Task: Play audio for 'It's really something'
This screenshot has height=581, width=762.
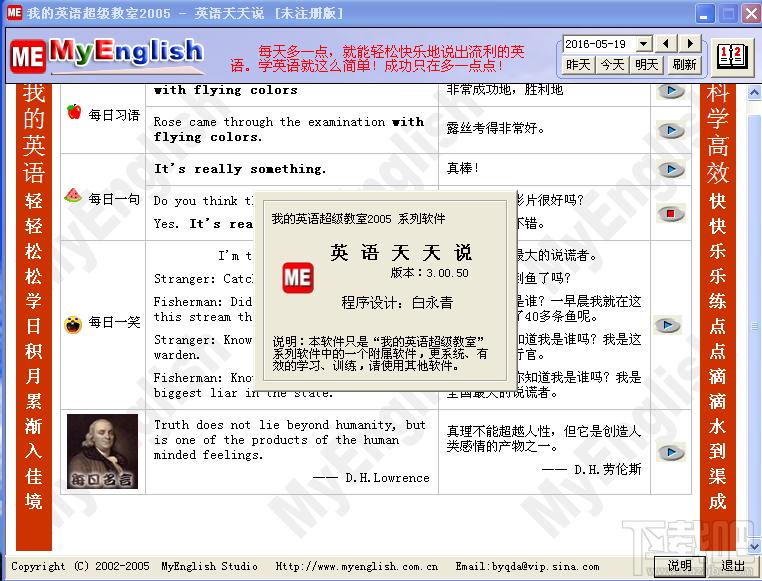Action: pyautogui.click(x=670, y=169)
